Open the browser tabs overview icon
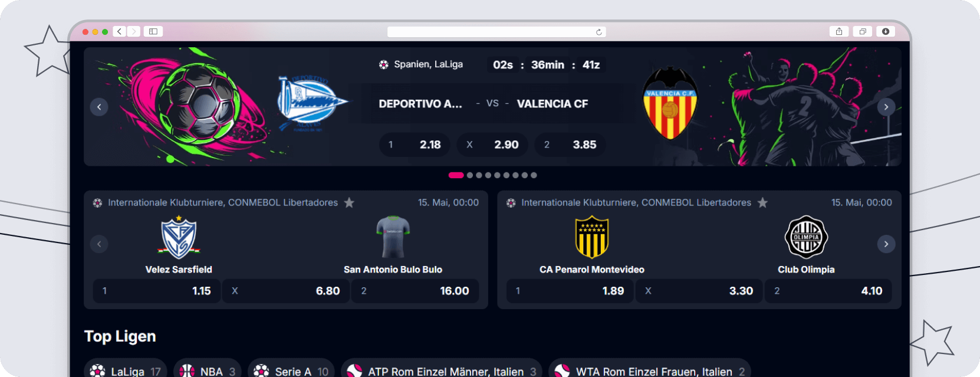The width and height of the screenshot is (980, 377). point(863,31)
